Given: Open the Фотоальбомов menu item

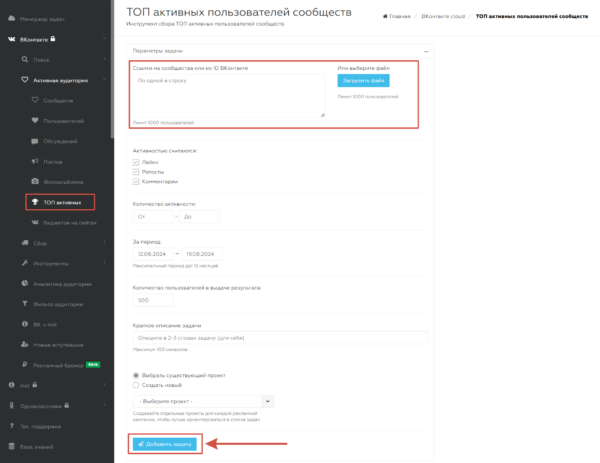Looking at the screenshot, I should [x=63, y=182].
